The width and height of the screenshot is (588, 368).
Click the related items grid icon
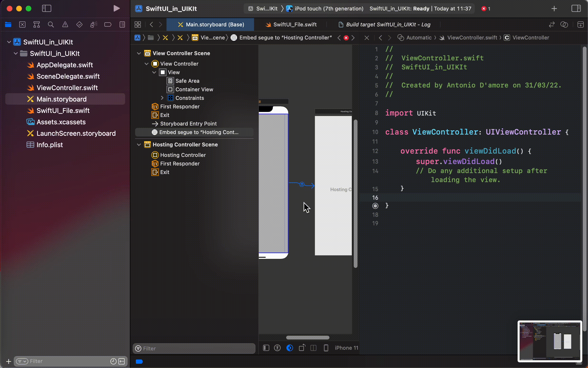(137, 24)
